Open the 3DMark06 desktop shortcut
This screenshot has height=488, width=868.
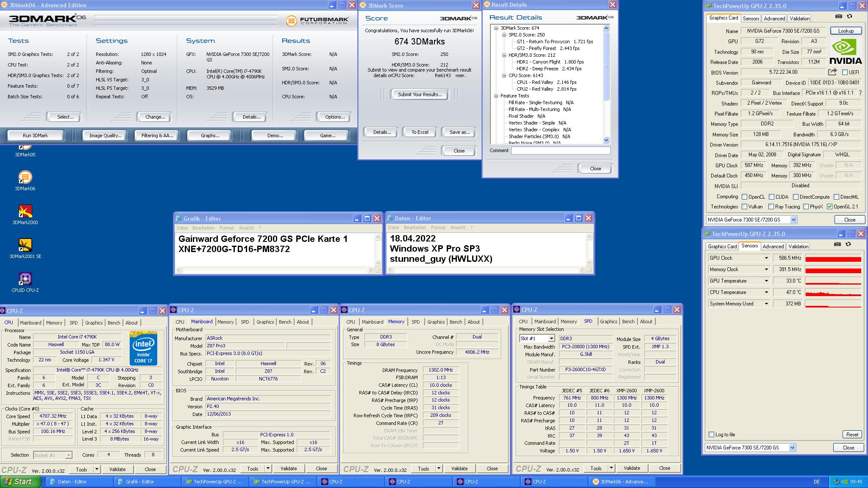coord(25,181)
